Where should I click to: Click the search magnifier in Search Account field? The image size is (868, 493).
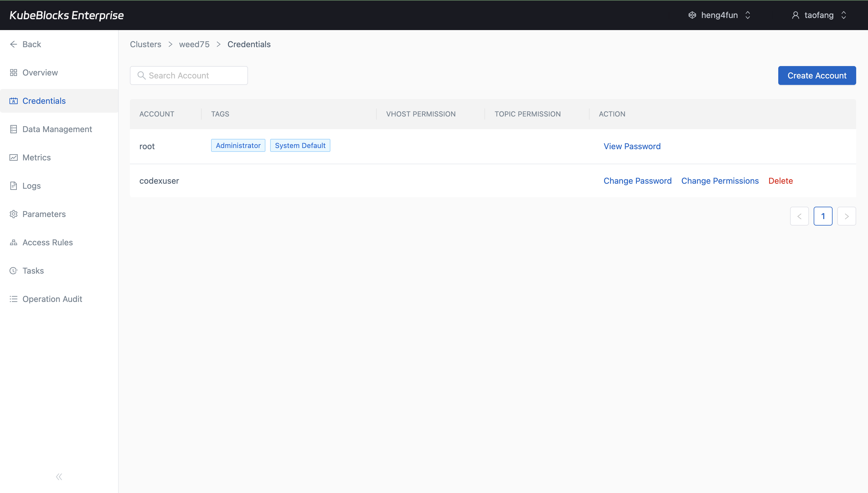(142, 75)
